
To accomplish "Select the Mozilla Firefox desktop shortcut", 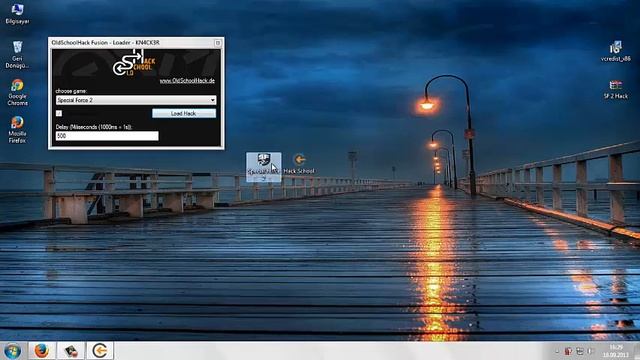I will pyautogui.click(x=17, y=129).
